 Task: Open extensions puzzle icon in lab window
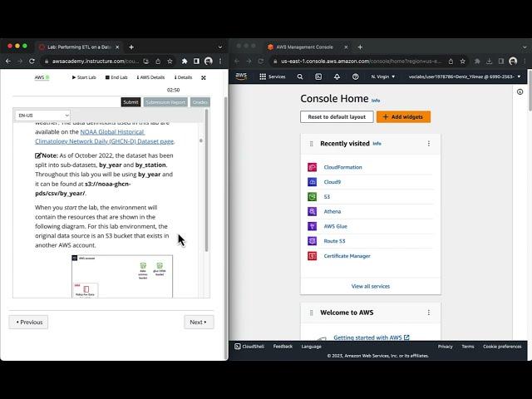(x=185, y=61)
